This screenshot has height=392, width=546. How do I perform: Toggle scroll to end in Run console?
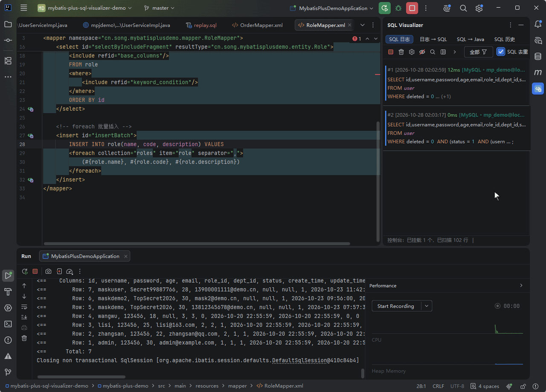pyautogui.click(x=24, y=317)
